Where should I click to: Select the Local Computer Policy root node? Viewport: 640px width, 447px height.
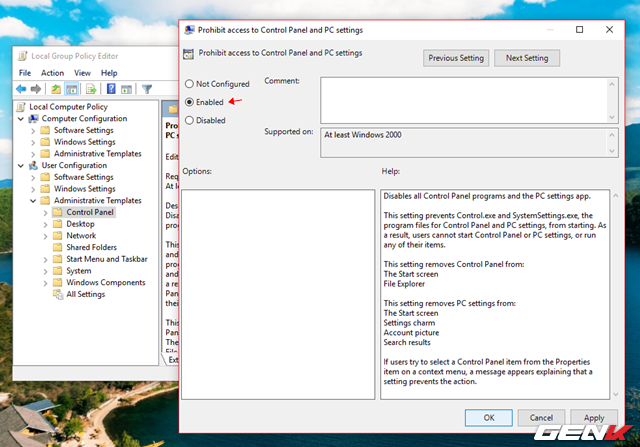point(68,107)
